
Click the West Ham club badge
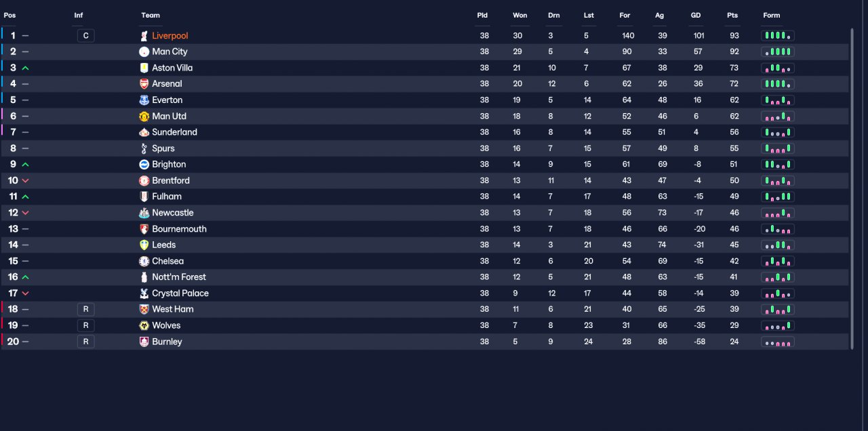click(144, 309)
